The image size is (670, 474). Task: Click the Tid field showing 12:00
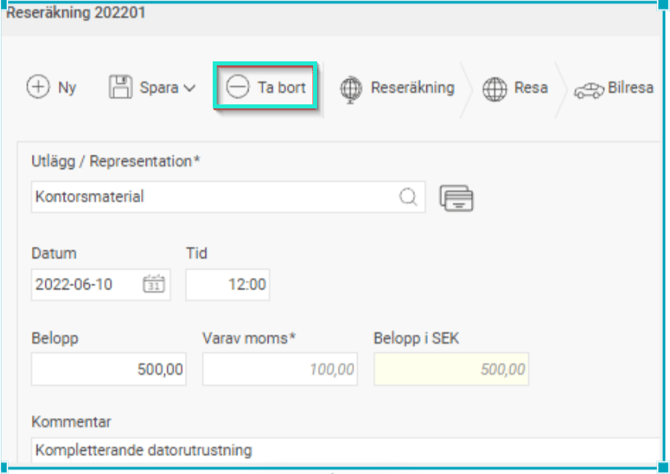click(228, 284)
